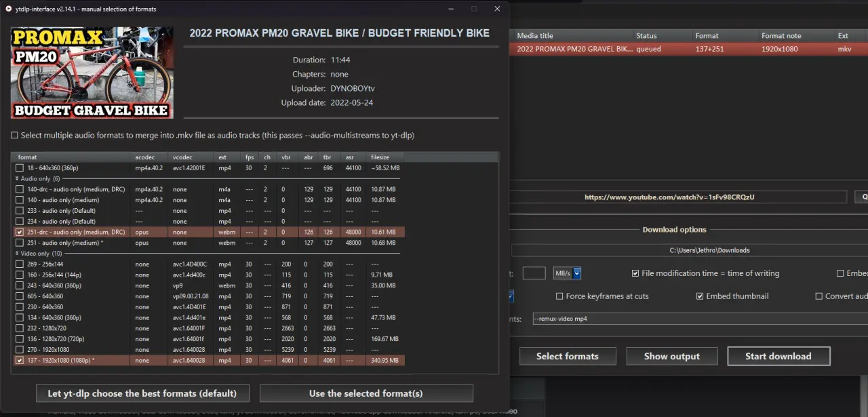Sort formats by the format column header
The image size is (868, 417).
tap(71, 157)
